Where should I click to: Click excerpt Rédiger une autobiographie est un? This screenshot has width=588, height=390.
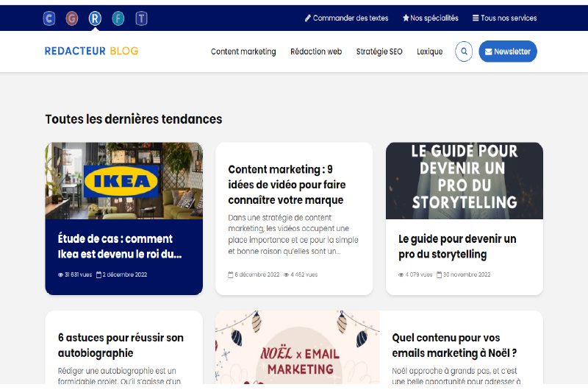click(119, 376)
